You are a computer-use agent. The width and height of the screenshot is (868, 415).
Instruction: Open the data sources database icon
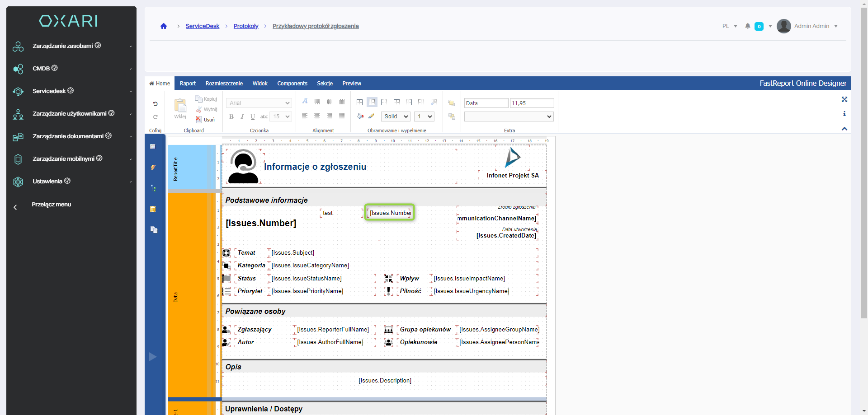(153, 209)
